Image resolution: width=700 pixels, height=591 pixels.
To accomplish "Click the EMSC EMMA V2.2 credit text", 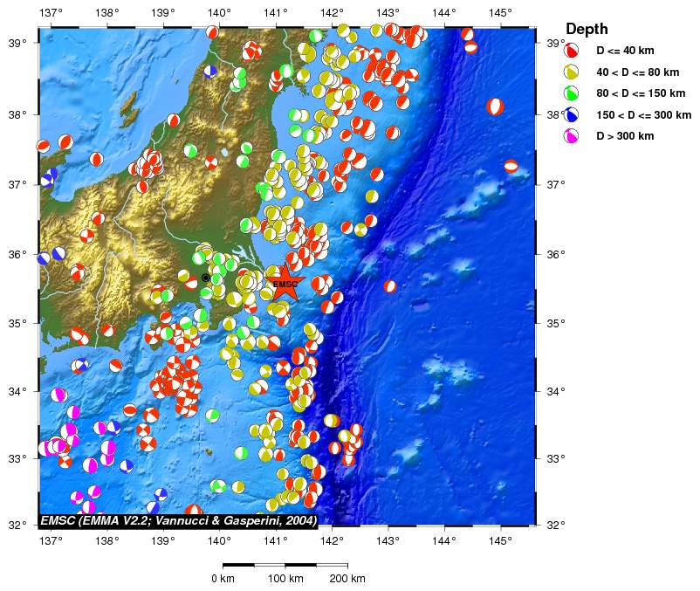I will [178, 520].
